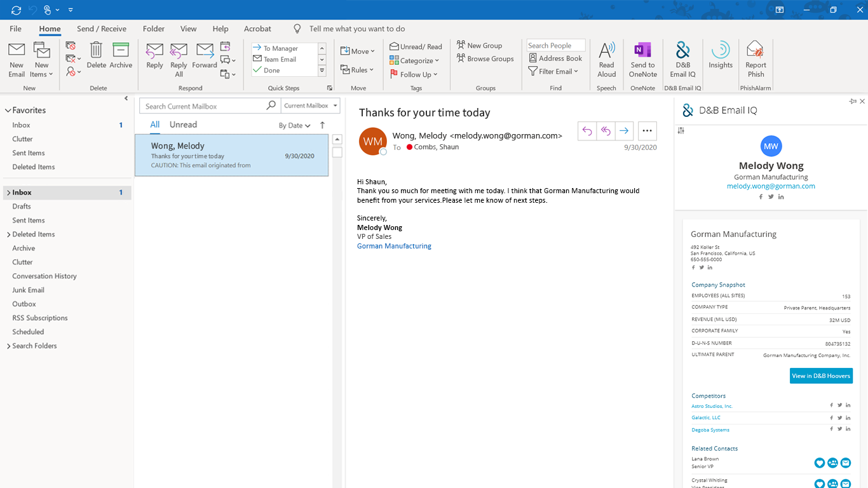Click reply arrow in reading pane header
This screenshot has height=488, width=868.
(587, 131)
